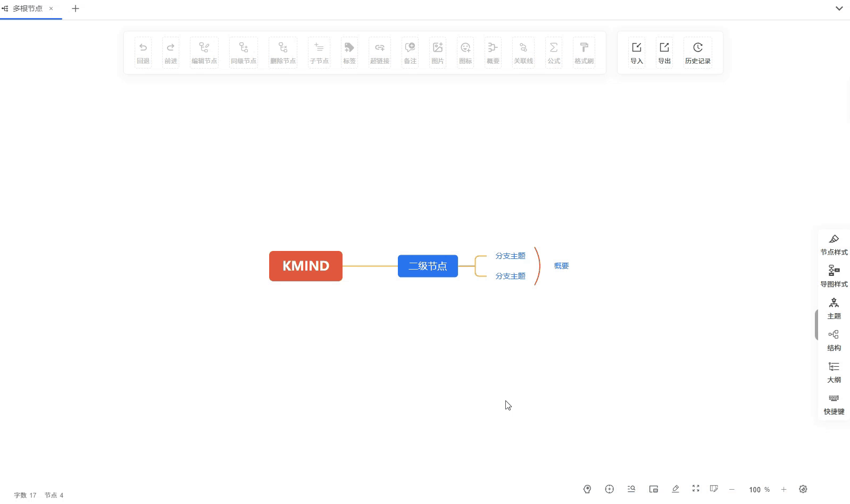Select the 编辑节点 edit node tool

pos(204,52)
